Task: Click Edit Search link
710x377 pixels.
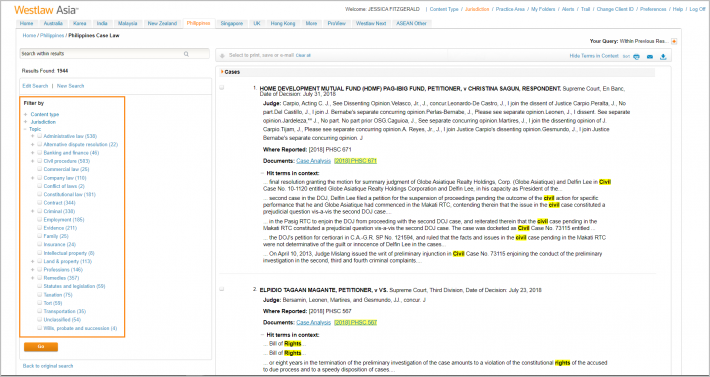Action: click(35, 86)
